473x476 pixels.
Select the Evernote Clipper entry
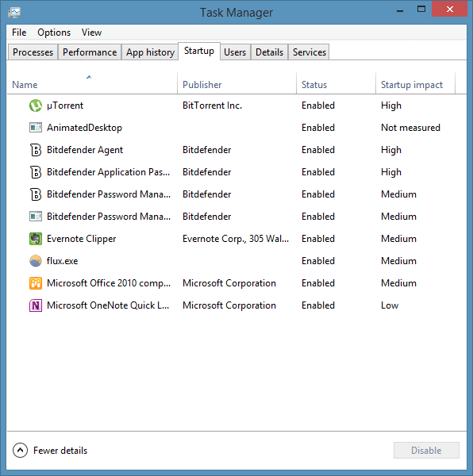(82, 239)
